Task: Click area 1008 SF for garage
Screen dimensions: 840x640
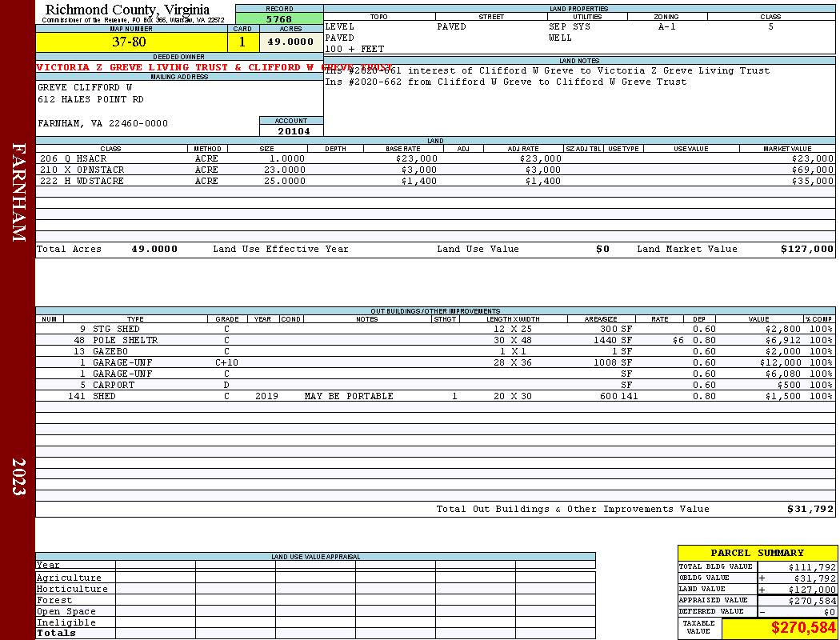Action: (x=612, y=362)
